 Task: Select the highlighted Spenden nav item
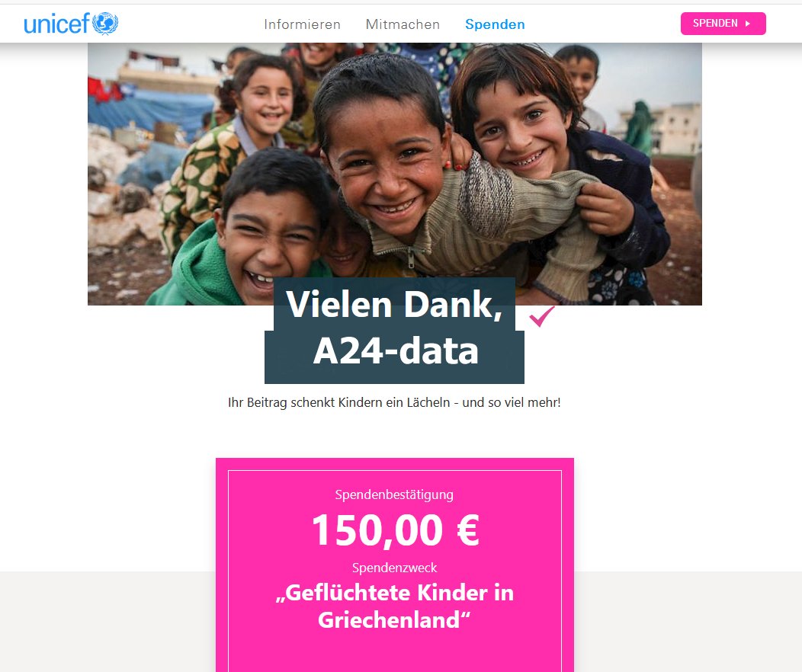click(x=495, y=24)
